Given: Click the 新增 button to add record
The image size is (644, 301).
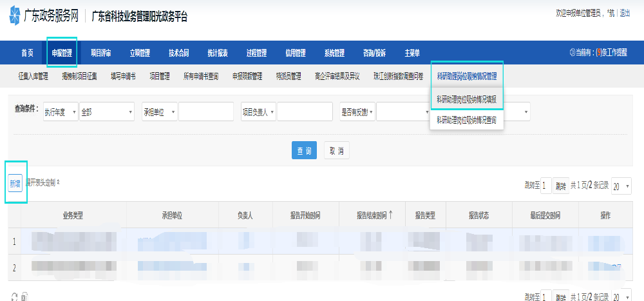Looking at the screenshot, I should 15,183.
